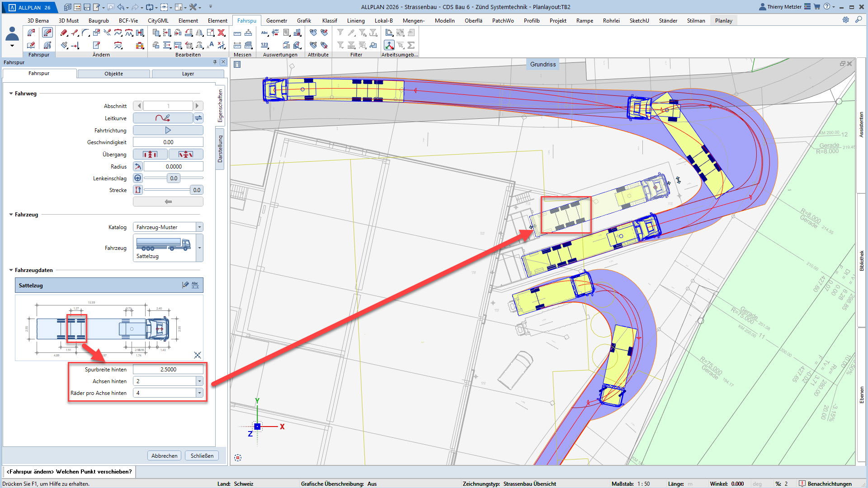Click the swap direction arrows beside Leitkurve
Viewport: 868px width, 488px height.
pos(198,118)
